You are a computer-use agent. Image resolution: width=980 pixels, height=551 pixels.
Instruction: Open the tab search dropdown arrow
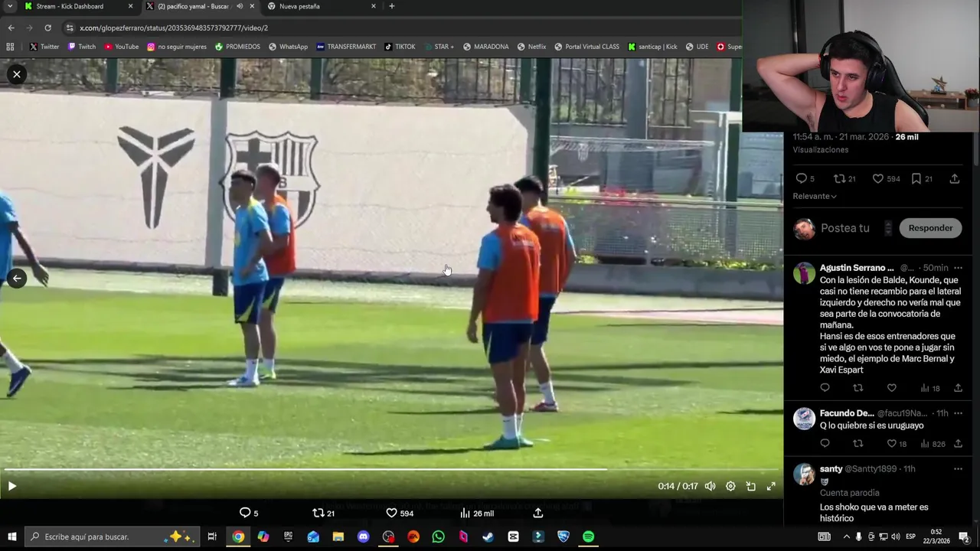[x=9, y=6]
